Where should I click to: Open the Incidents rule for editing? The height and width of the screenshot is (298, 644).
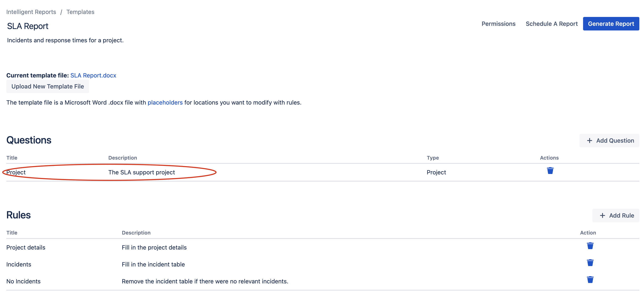tap(19, 264)
